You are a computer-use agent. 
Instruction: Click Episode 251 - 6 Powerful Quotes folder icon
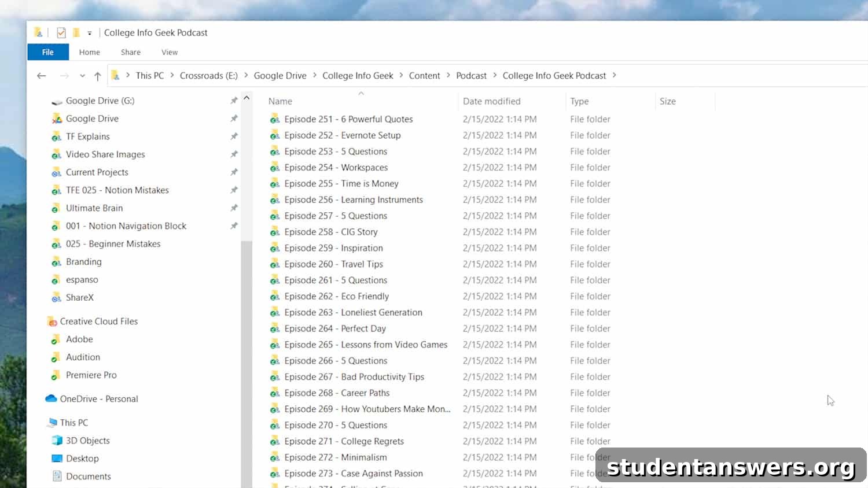tap(275, 119)
